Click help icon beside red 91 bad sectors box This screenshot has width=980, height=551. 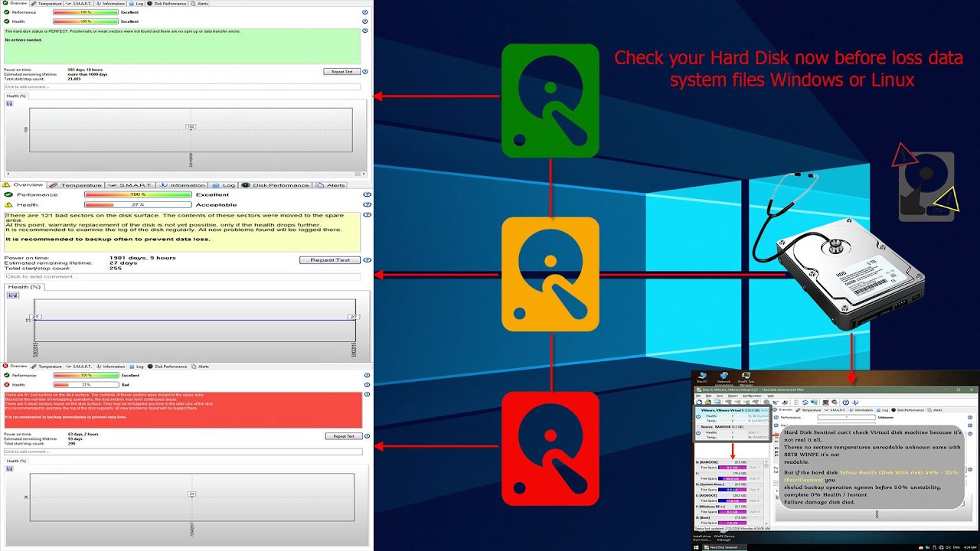pyautogui.click(x=366, y=395)
